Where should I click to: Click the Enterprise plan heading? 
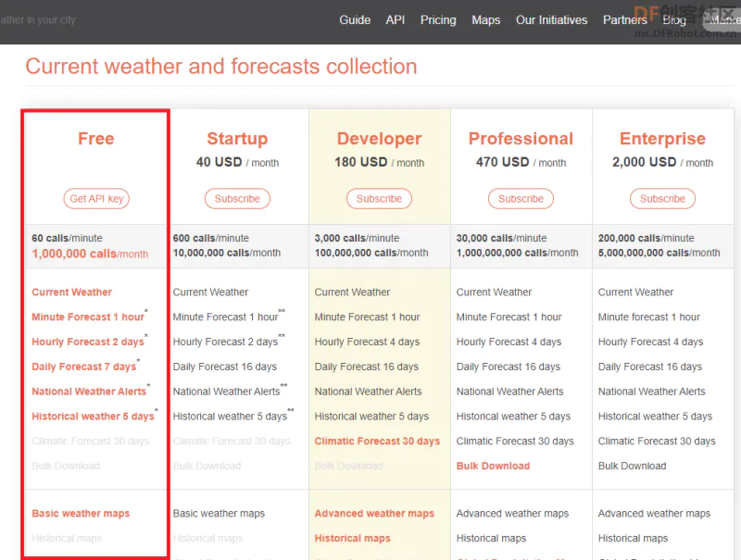pos(662,139)
